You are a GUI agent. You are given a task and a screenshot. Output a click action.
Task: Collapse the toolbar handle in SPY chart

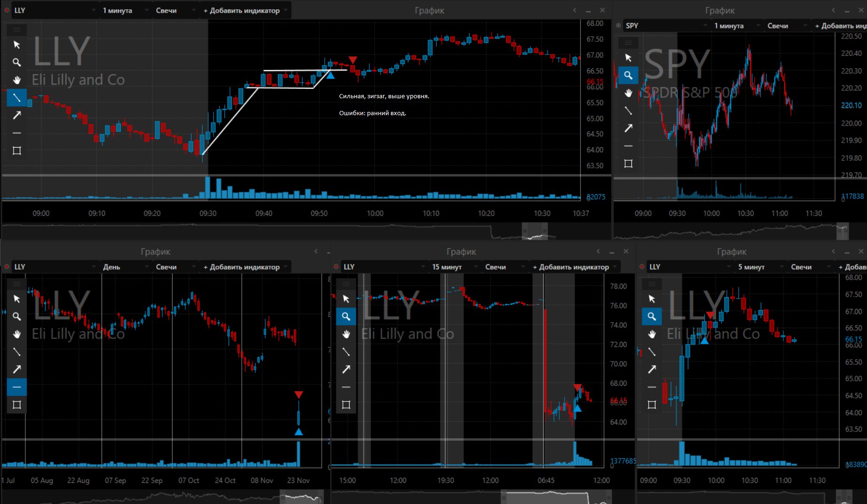(x=628, y=43)
